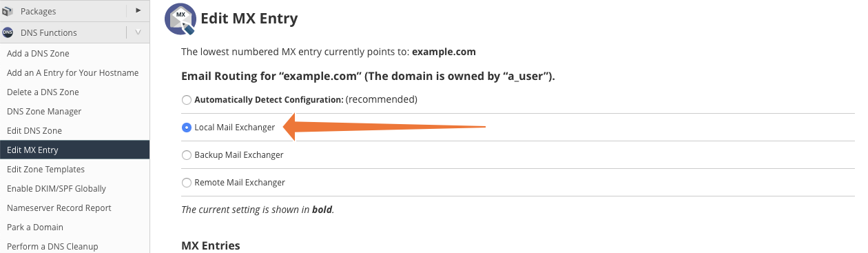Choose Remote Mail Exchanger radio button
The image size is (868, 253).
[187, 183]
